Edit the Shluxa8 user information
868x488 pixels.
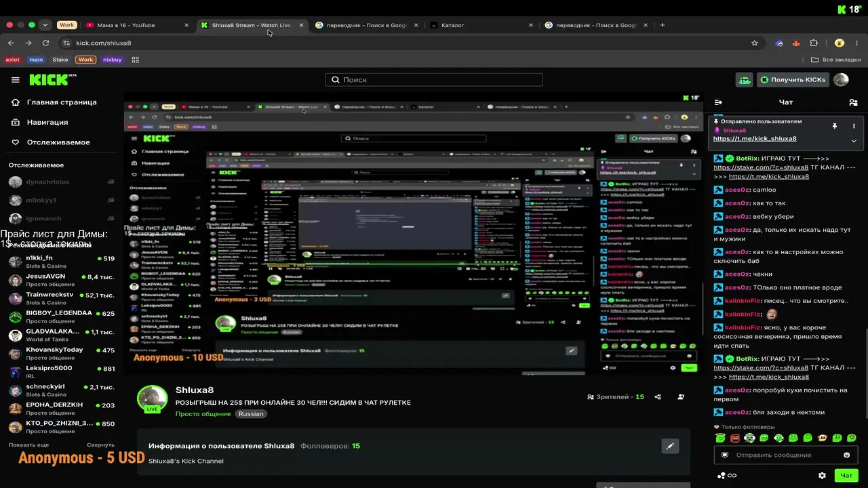[670, 446]
